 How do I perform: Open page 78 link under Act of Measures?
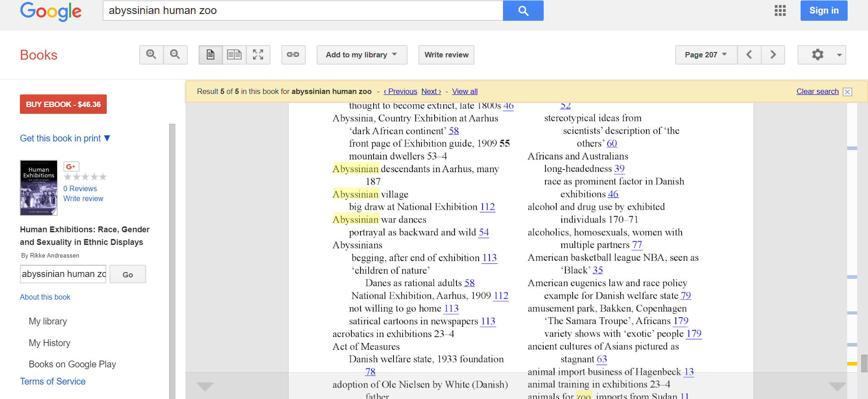pos(370,371)
